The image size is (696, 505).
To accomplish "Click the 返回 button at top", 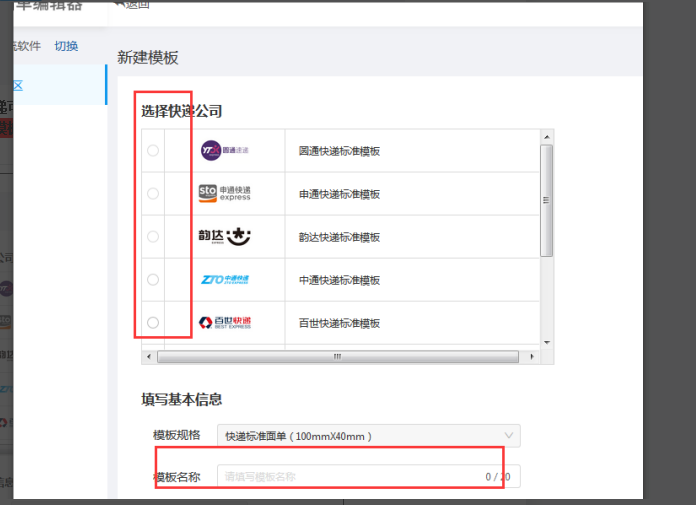I will (132, 5).
